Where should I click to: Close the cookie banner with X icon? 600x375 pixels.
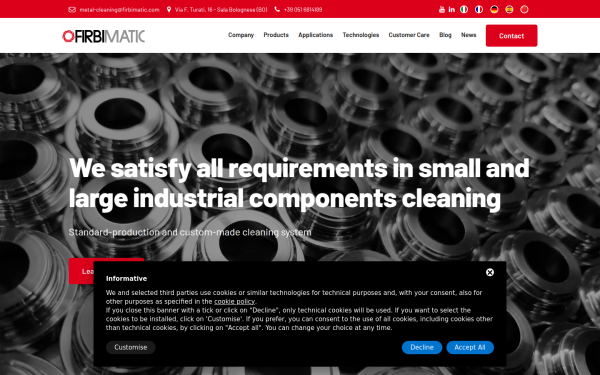[490, 272]
